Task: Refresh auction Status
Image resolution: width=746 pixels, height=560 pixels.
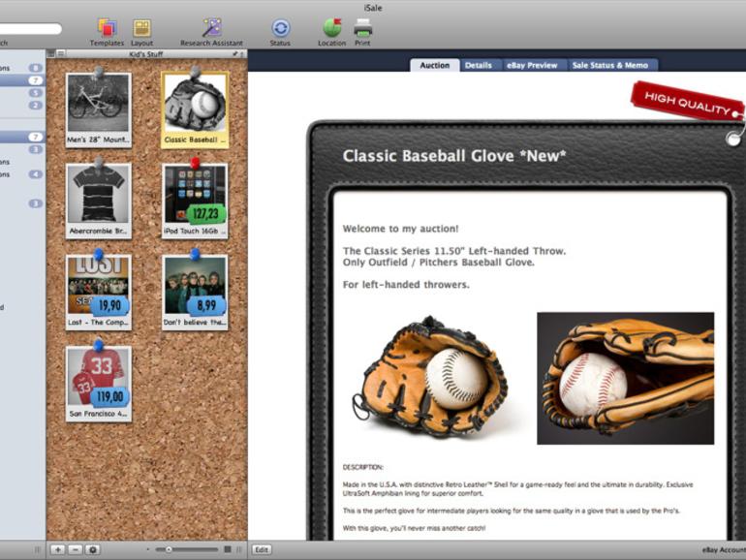Action: (280, 31)
